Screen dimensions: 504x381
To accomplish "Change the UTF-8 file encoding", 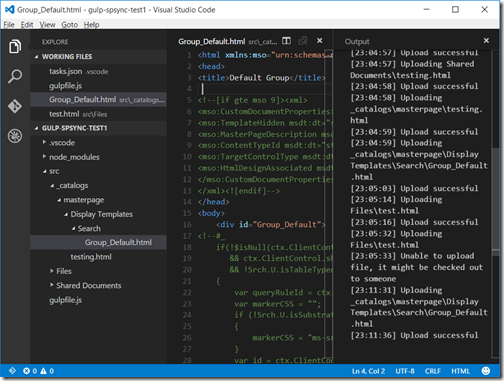I will click(405, 371).
